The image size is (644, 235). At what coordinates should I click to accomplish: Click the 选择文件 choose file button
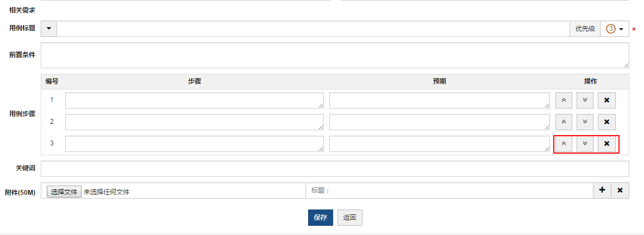point(64,192)
